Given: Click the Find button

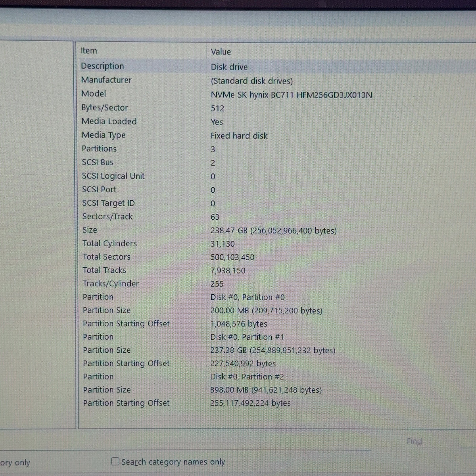Looking at the screenshot, I should pos(414,441).
